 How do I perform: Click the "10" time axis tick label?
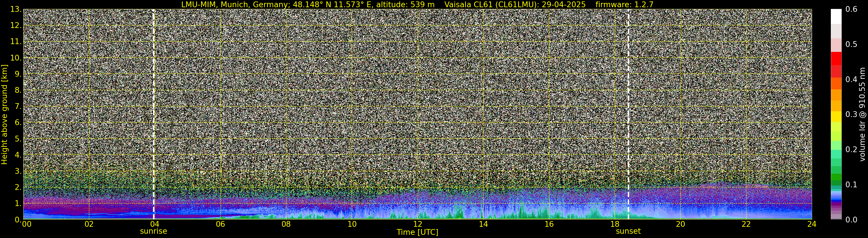pyautogui.click(x=352, y=224)
